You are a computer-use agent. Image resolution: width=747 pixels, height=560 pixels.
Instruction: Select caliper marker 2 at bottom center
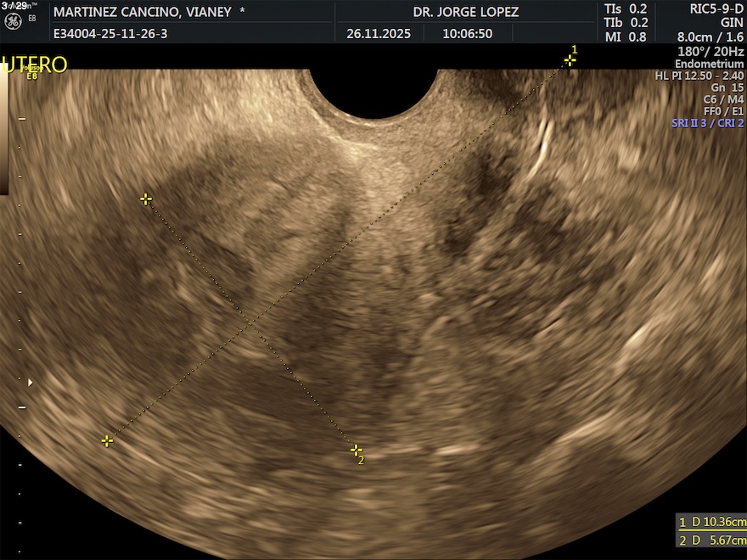[356, 451]
